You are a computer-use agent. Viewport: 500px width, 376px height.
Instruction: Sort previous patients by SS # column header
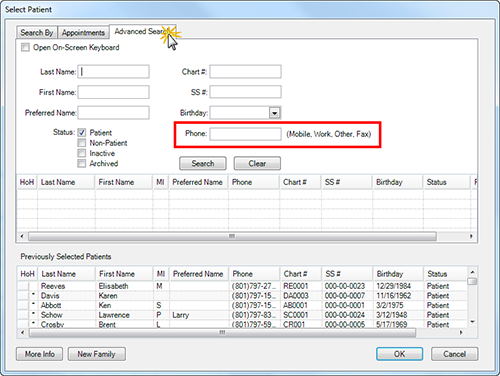point(347,274)
